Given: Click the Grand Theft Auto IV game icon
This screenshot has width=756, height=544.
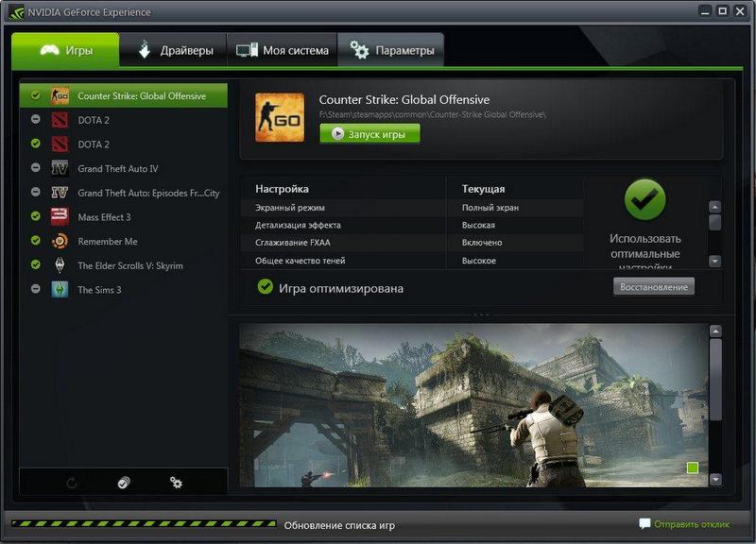Looking at the screenshot, I should tap(60, 169).
